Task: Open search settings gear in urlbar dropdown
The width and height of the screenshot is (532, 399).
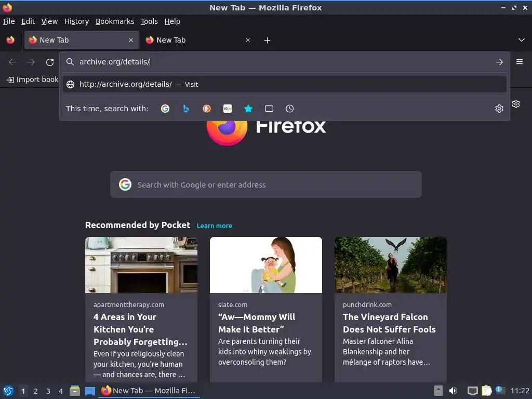Action: click(499, 109)
